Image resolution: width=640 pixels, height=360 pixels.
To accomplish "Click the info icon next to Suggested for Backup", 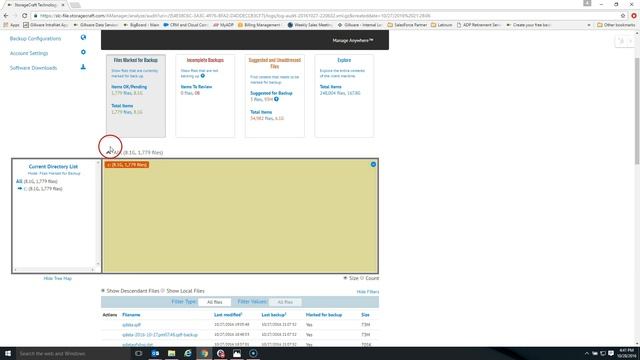I will [x=276, y=99].
